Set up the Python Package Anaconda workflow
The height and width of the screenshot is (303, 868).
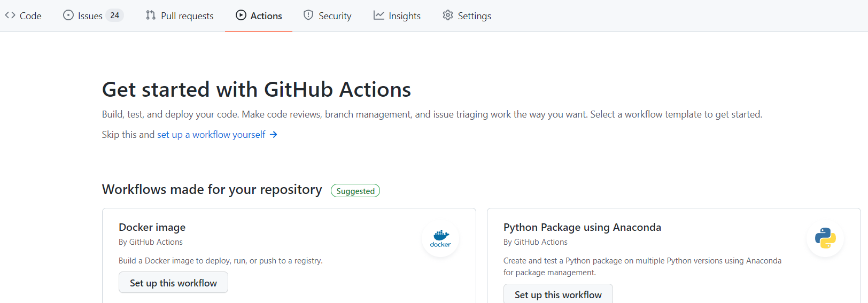[558, 294]
